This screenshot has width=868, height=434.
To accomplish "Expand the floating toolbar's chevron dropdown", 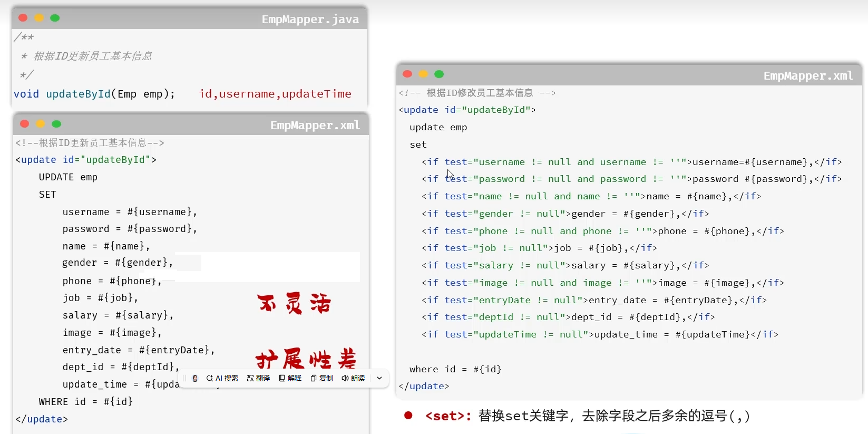I will point(379,378).
